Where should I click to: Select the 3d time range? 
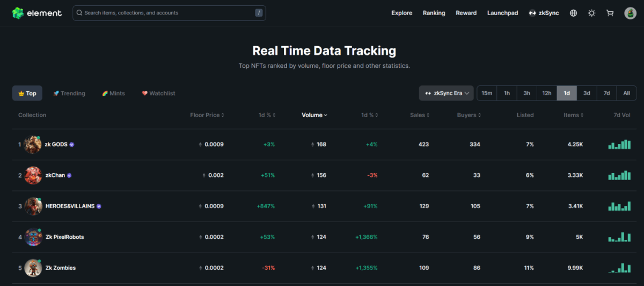(x=587, y=93)
